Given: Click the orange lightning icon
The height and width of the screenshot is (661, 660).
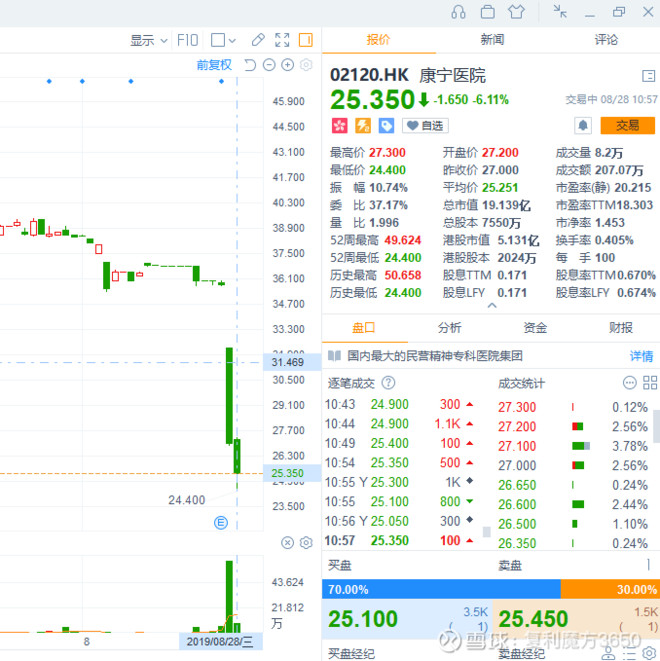Looking at the screenshot, I should 363,126.
